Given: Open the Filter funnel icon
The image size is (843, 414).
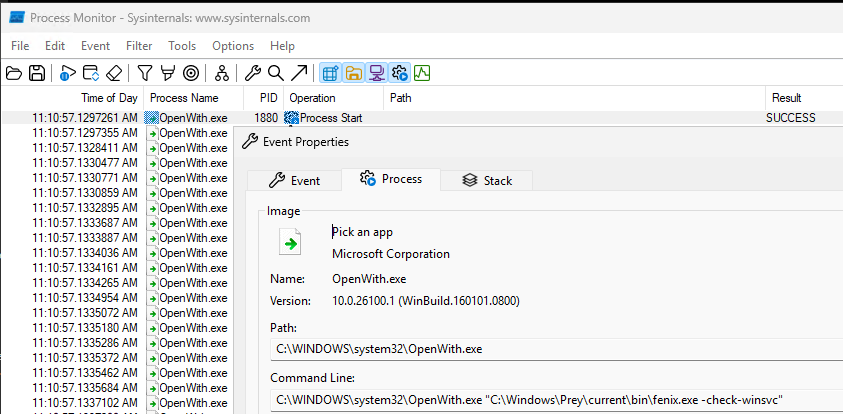Looking at the screenshot, I should click(145, 73).
